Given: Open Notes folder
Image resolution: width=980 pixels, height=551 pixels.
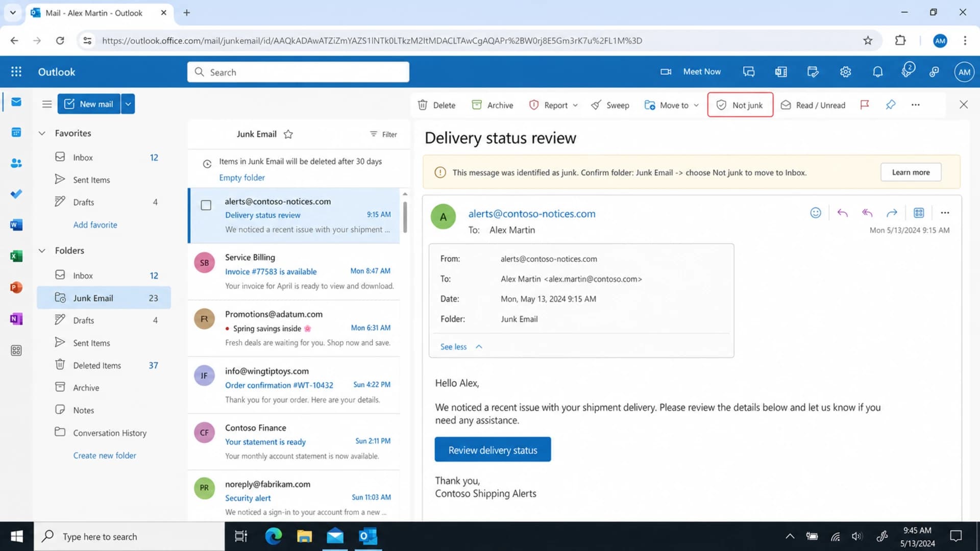Looking at the screenshot, I should (x=104, y=410).
